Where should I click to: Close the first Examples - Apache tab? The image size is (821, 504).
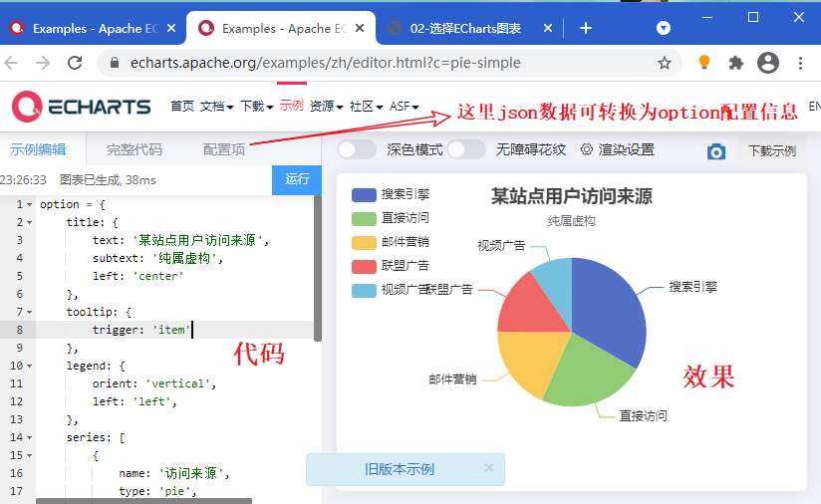[171, 28]
